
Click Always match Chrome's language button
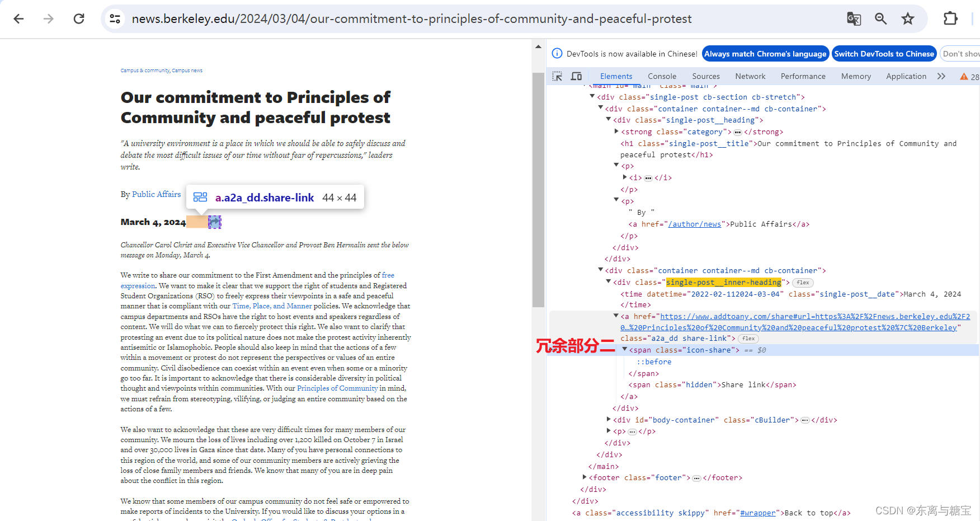click(765, 54)
